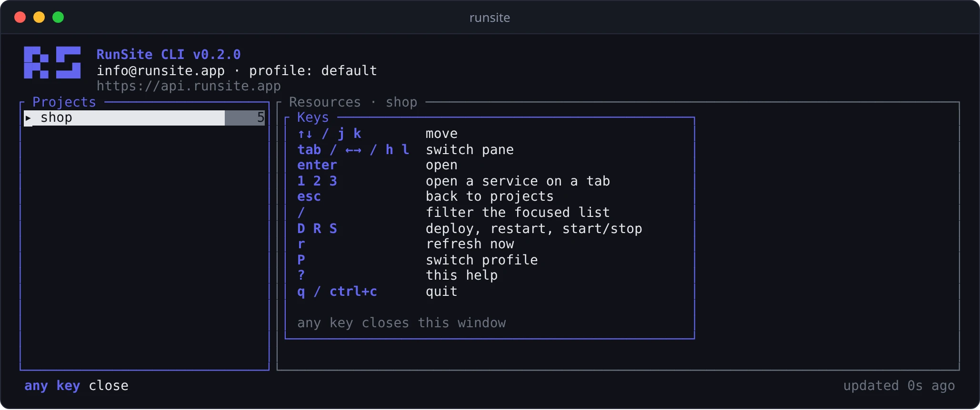980x410 pixels.
Task: Click 'filter the focused list' description
Action: [518, 212]
